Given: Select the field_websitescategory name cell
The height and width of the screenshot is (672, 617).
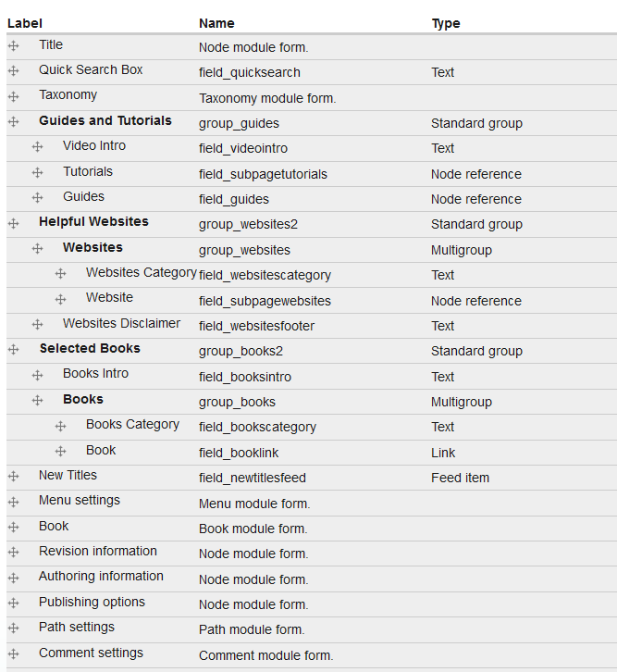Looking at the screenshot, I should (265, 275).
